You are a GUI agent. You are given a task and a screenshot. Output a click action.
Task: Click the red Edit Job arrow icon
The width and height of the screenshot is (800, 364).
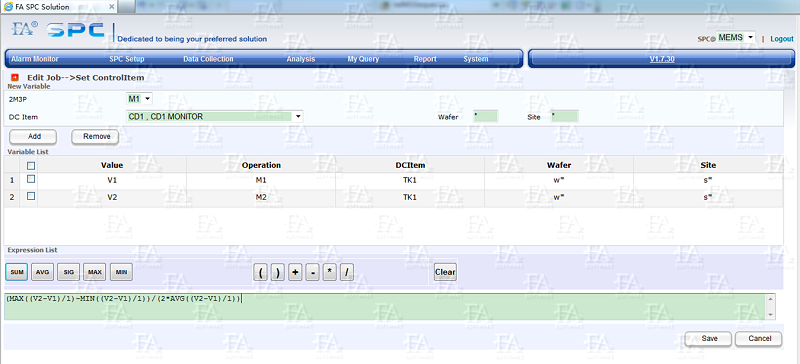point(15,78)
